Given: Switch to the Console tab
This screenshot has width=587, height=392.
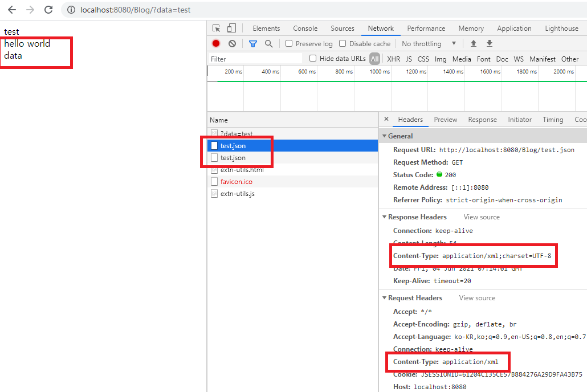Looking at the screenshot, I should (x=305, y=28).
